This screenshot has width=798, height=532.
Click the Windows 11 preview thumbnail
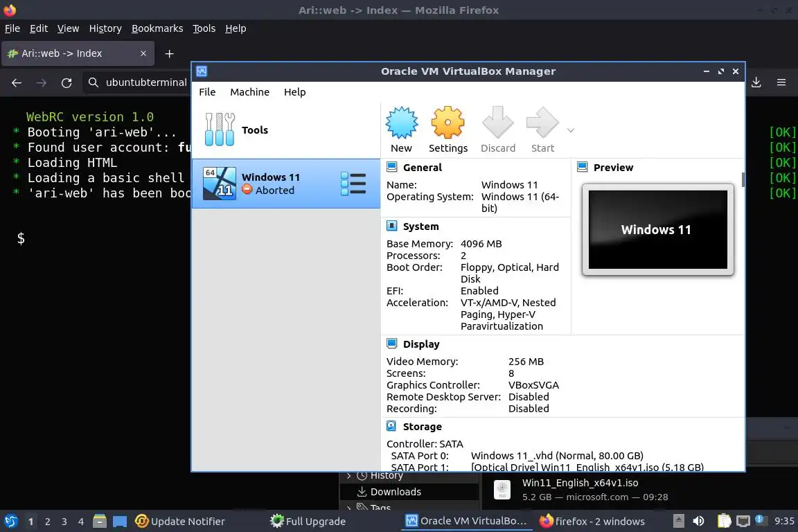click(x=657, y=229)
